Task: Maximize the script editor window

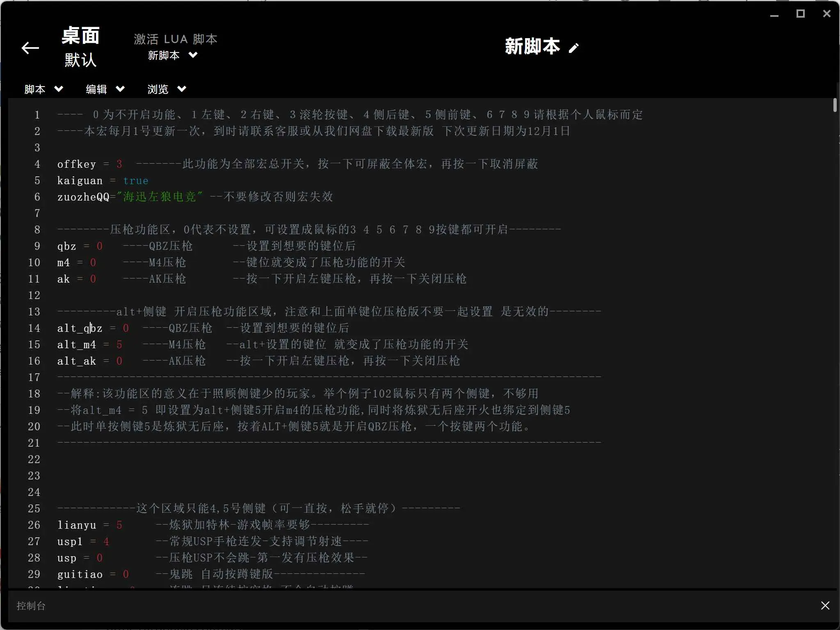Action: [x=800, y=14]
